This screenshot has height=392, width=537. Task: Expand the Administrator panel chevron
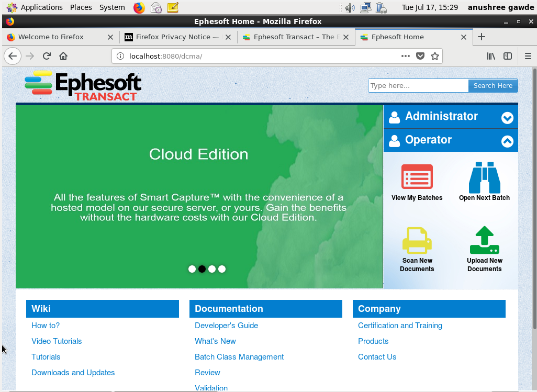[507, 118]
